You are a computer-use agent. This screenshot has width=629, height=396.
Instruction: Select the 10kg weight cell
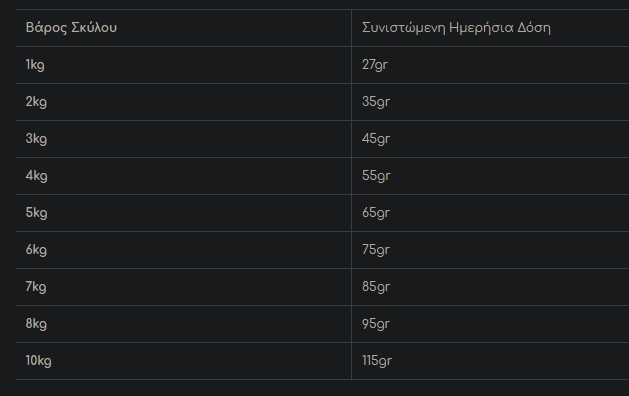tap(183, 361)
